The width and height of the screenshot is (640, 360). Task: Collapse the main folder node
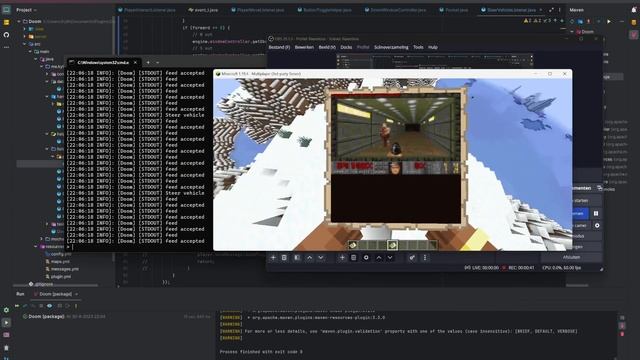pyautogui.click(x=30, y=51)
